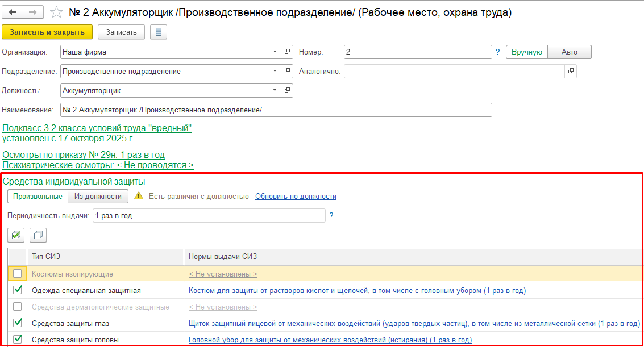Screen dimensions: 644x347
Task: Switch to the Из должности tab
Action: coord(98,197)
